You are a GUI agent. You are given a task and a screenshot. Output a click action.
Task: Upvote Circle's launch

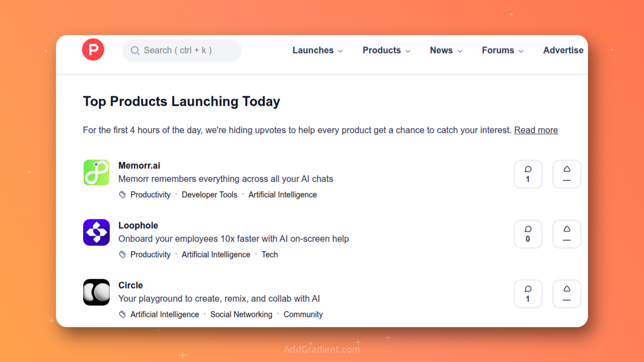[566, 293]
